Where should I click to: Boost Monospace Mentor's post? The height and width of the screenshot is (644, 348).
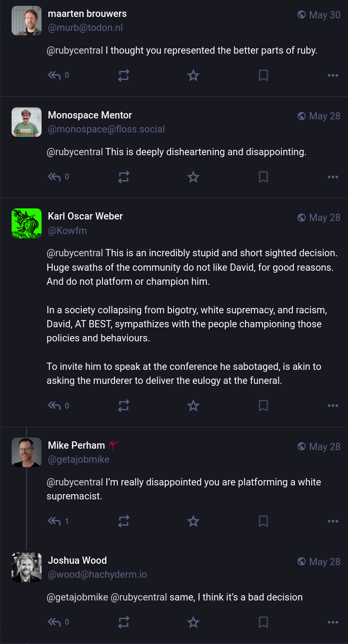click(124, 177)
